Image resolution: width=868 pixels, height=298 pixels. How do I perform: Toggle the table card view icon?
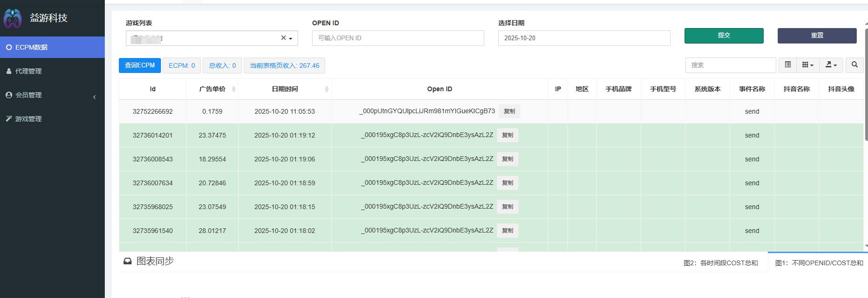(x=788, y=65)
